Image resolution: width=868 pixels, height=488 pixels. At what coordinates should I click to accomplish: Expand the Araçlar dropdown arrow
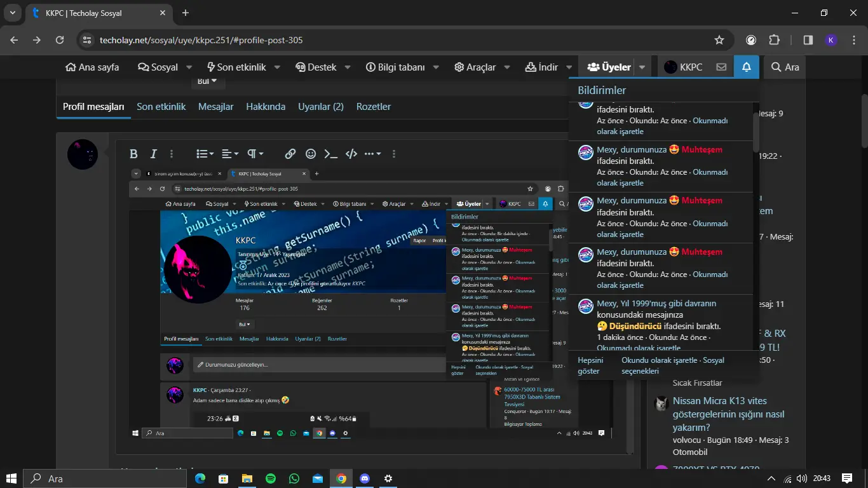tap(507, 67)
